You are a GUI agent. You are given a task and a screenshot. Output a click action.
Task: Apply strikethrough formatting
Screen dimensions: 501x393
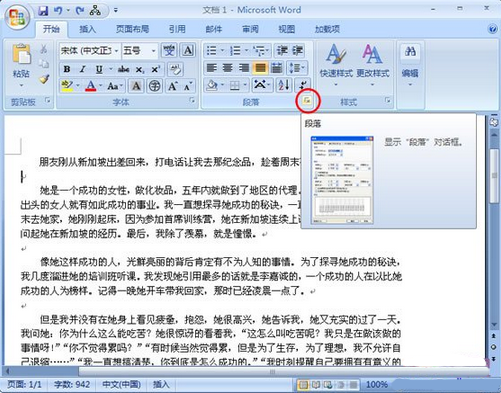click(123, 69)
